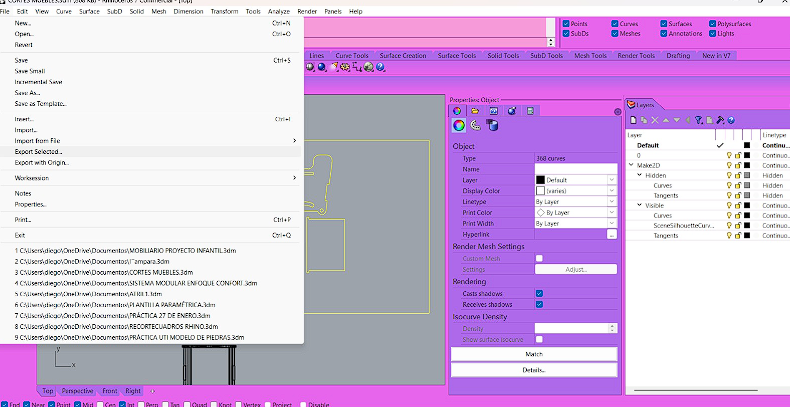
Task: Click the lock icon of Hidden layer
Action: click(738, 175)
